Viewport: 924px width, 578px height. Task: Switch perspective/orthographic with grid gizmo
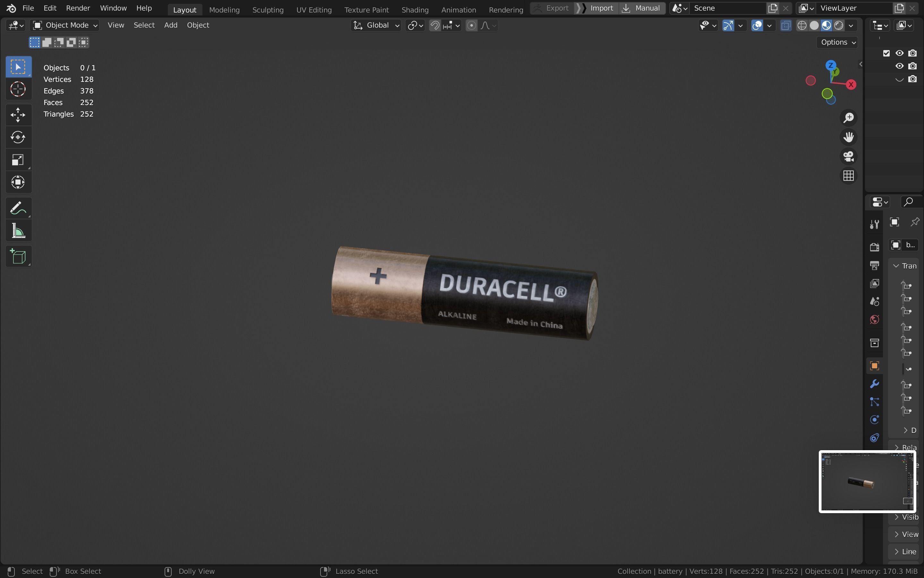coord(848,175)
